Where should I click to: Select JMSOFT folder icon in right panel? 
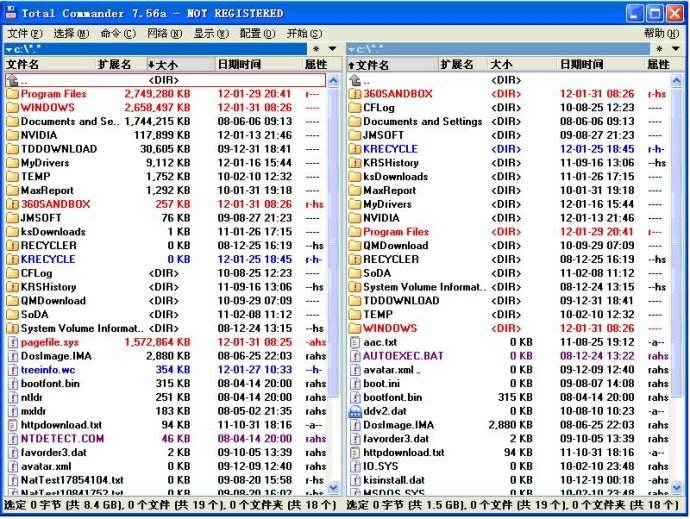pos(355,135)
